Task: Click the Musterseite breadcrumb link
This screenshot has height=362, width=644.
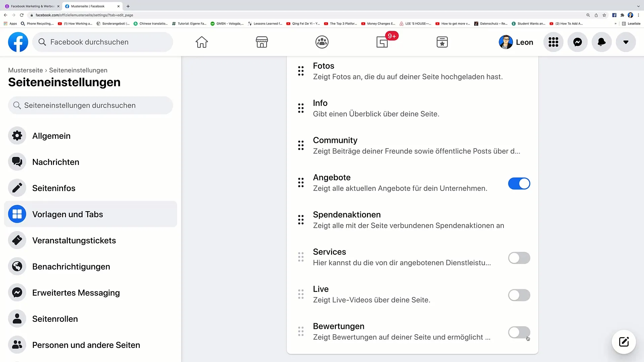Action: click(x=25, y=70)
